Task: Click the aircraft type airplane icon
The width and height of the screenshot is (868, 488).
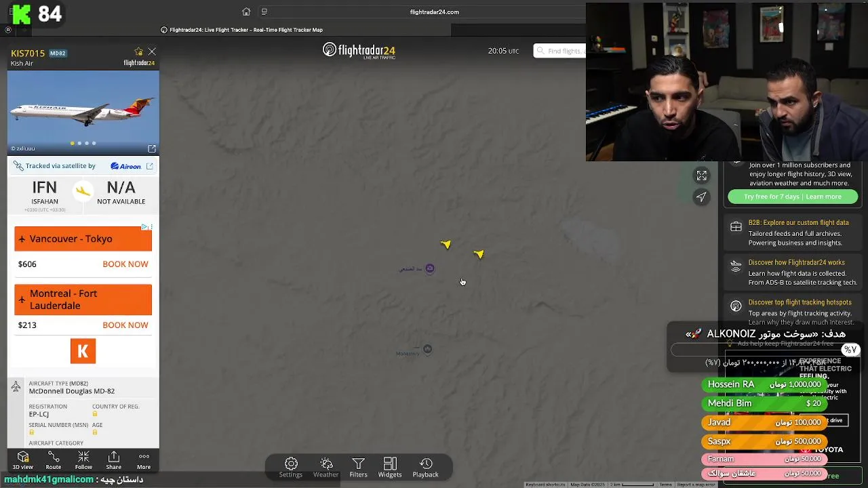Action: [16, 387]
